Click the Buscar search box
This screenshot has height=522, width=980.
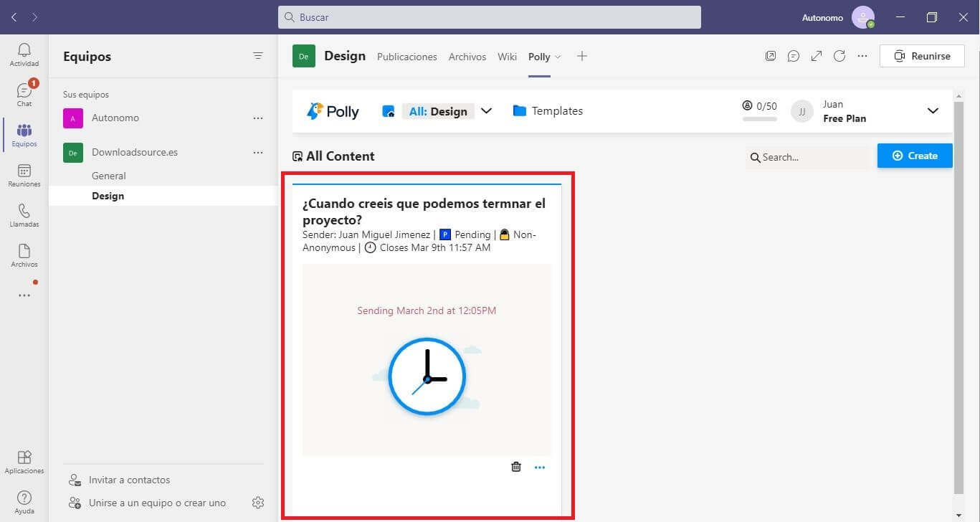tap(490, 17)
